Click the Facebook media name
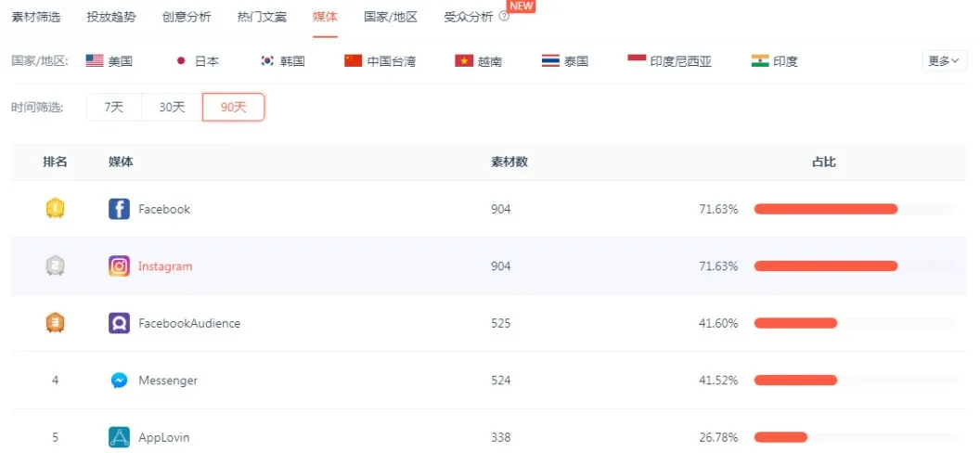The height and width of the screenshot is (453, 980). (164, 209)
